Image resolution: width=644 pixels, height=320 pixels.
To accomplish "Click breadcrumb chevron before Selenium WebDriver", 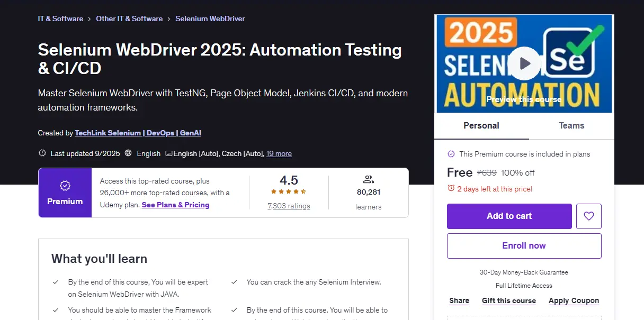I will point(169,19).
